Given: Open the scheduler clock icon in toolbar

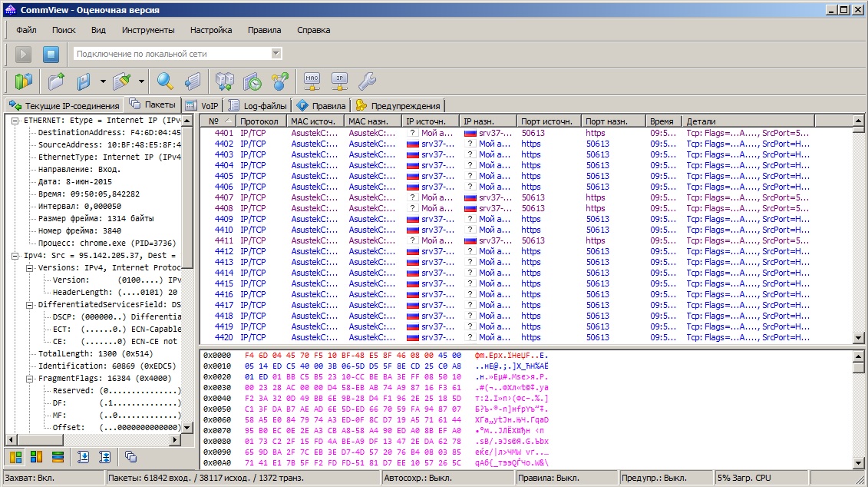Looking at the screenshot, I should (x=252, y=81).
